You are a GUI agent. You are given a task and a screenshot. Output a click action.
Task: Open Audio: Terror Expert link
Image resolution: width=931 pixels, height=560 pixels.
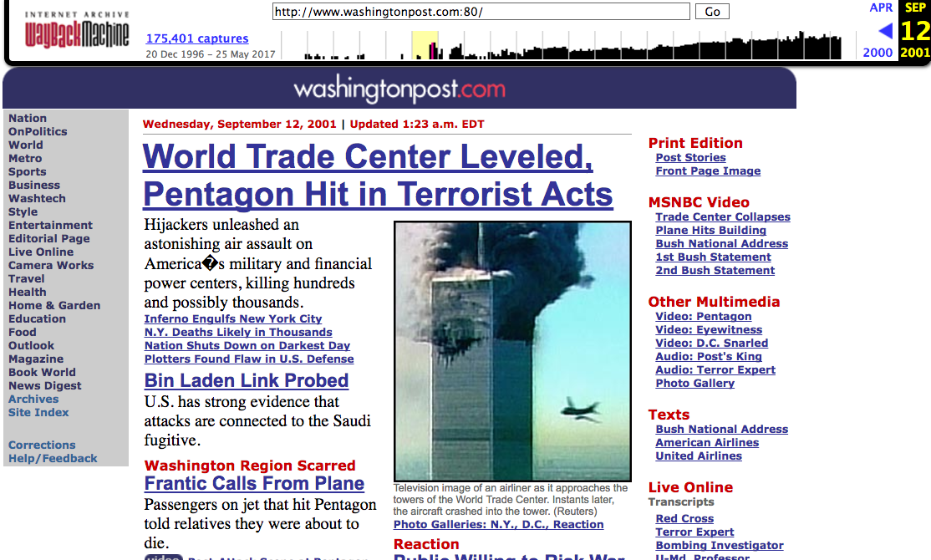pyautogui.click(x=715, y=370)
